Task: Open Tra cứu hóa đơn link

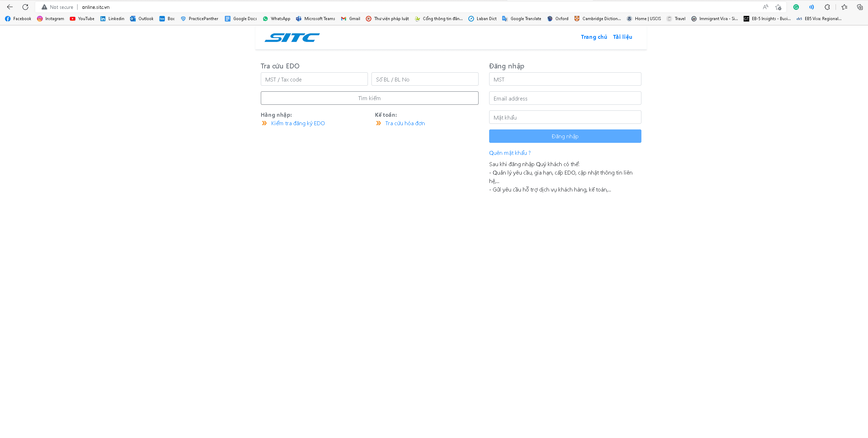Action: pyautogui.click(x=405, y=123)
